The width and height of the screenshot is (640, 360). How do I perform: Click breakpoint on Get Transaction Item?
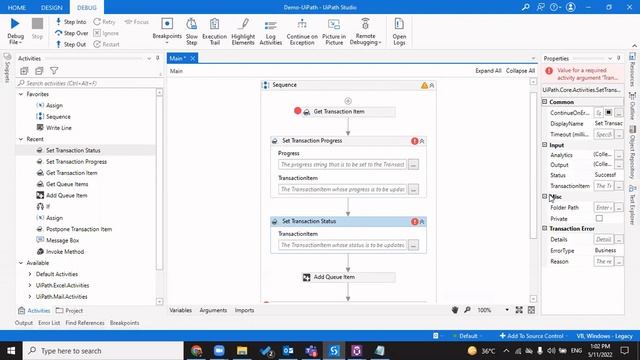click(x=298, y=111)
